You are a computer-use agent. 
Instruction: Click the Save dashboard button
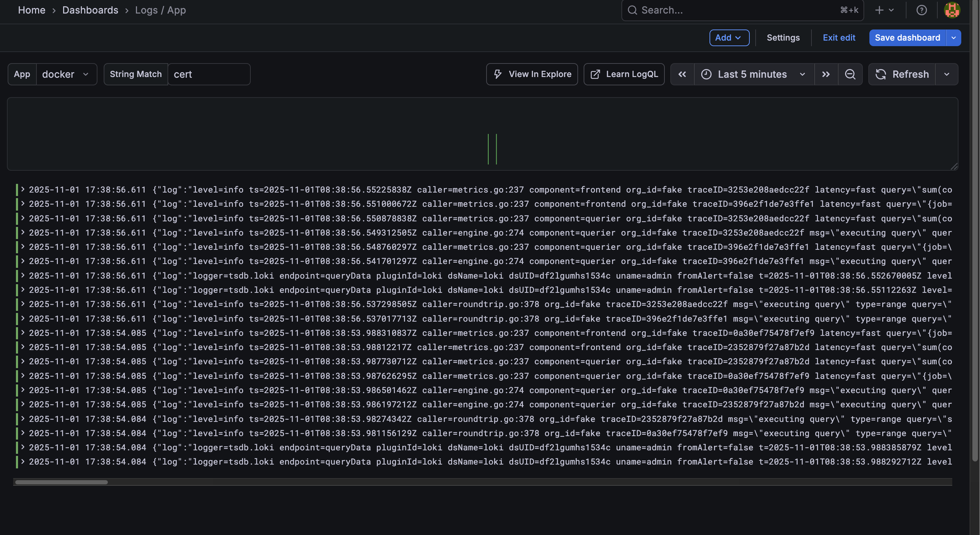(x=907, y=38)
